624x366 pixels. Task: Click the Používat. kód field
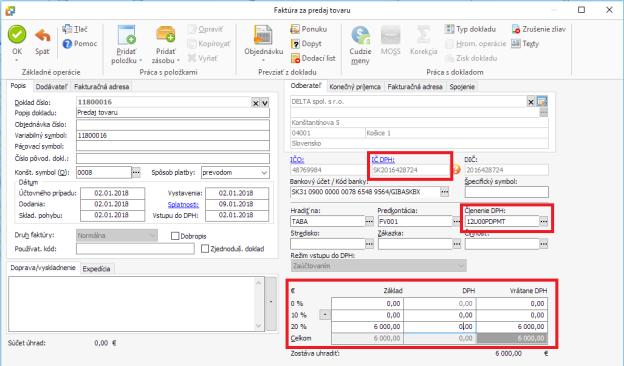click(135, 249)
